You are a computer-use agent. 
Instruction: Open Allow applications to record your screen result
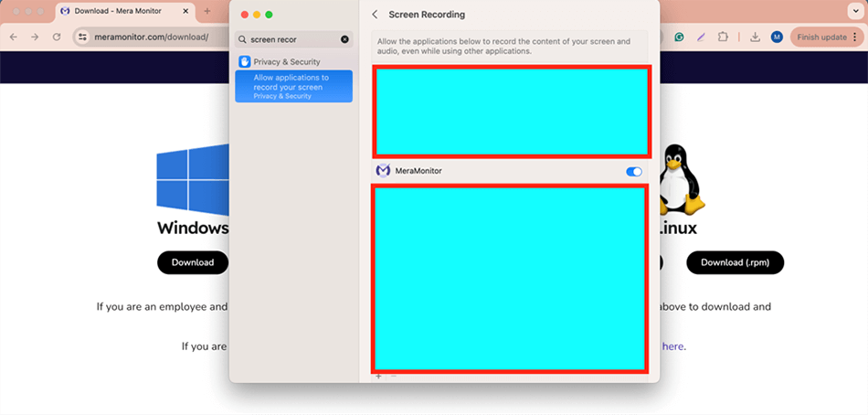tap(293, 87)
